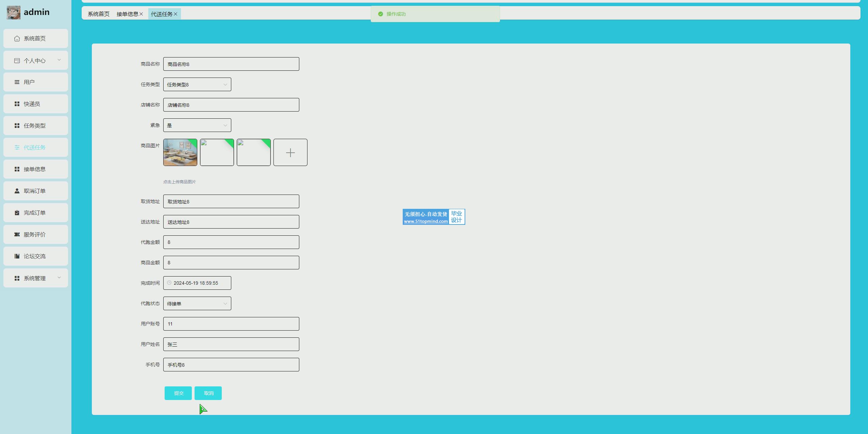Close the 接单信息 tab
Viewport: 868px width, 434px height.
pyautogui.click(x=141, y=14)
